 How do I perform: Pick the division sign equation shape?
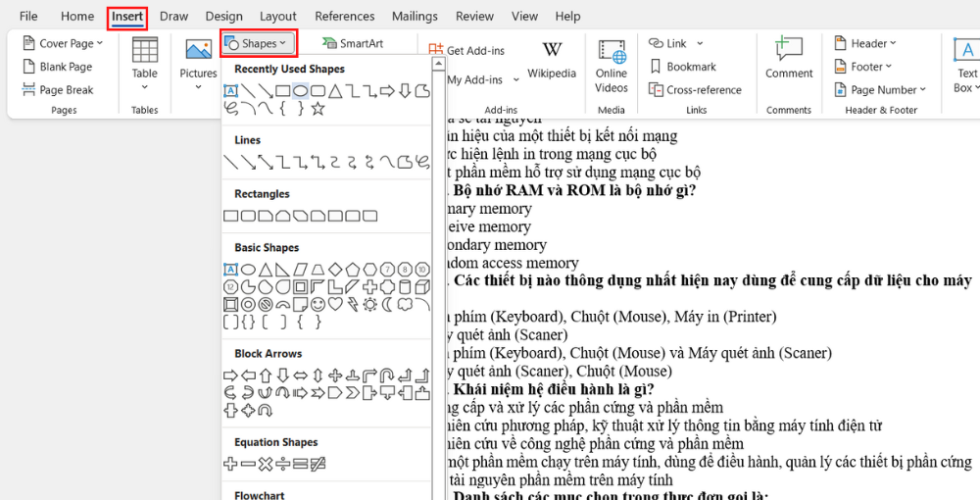pyautogui.click(x=283, y=465)
